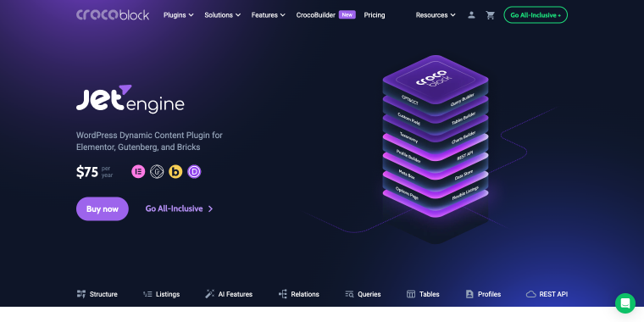Jump to the Profiles tab label
This screenshot has height=322, width=644.
[489, 294]
